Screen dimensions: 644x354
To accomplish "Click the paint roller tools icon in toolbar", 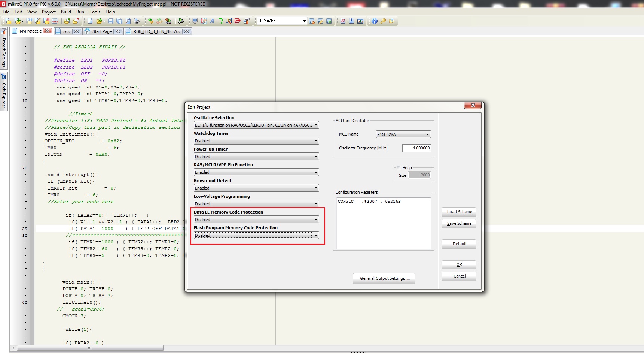I will click(247, 21).
